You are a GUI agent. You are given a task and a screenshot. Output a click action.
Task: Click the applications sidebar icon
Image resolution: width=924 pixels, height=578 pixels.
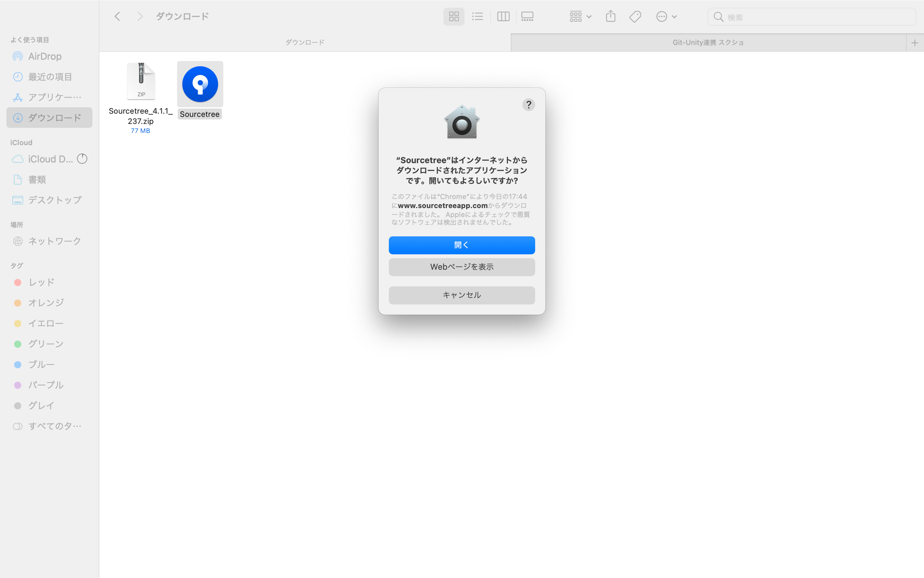tap(18, 98)
